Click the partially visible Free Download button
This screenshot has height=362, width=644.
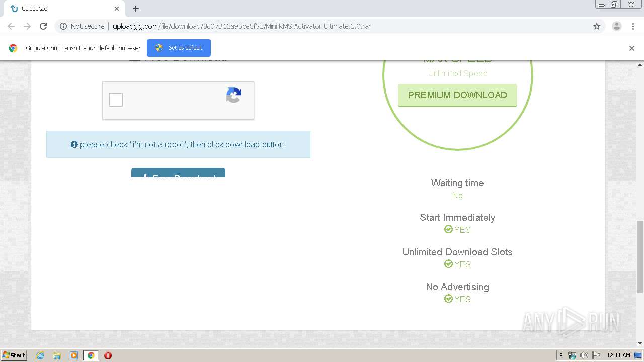pos(178,173)
